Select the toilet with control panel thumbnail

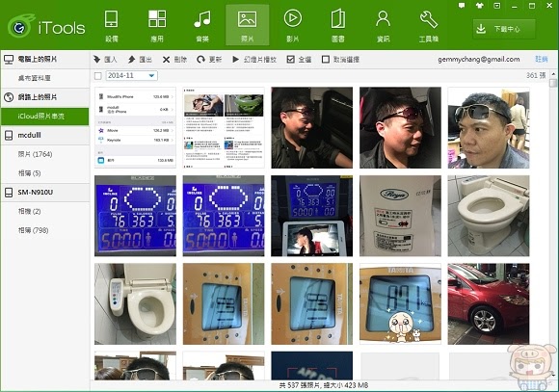135,304
